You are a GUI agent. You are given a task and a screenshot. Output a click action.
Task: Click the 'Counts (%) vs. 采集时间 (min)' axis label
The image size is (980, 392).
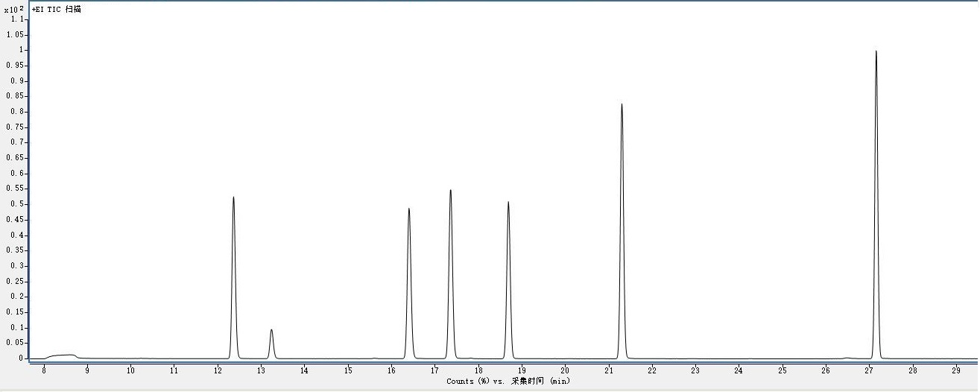pyautogui.click(x=508, y=381)
